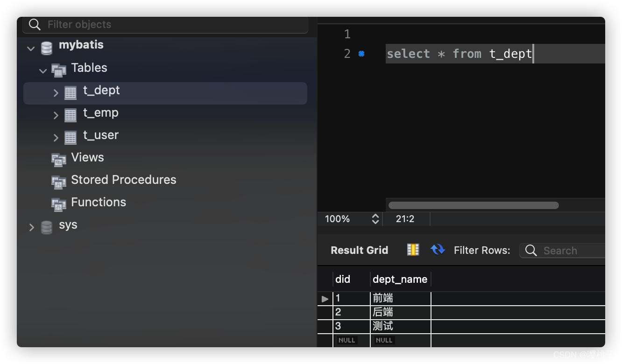This screenshot has height=364, width=622.
Task: Select did cell with value 2
Action: click(352, 313)
